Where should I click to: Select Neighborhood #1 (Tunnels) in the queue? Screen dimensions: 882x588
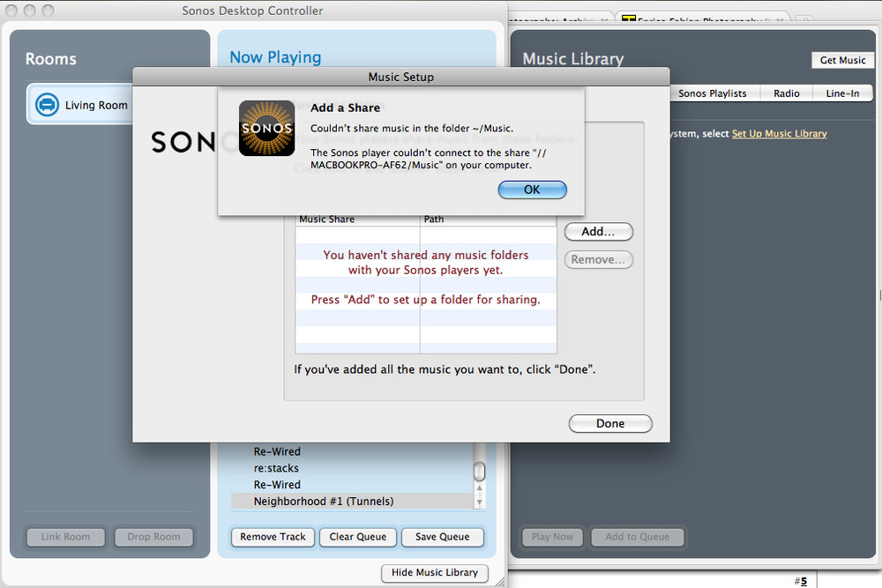pos(323,502)
